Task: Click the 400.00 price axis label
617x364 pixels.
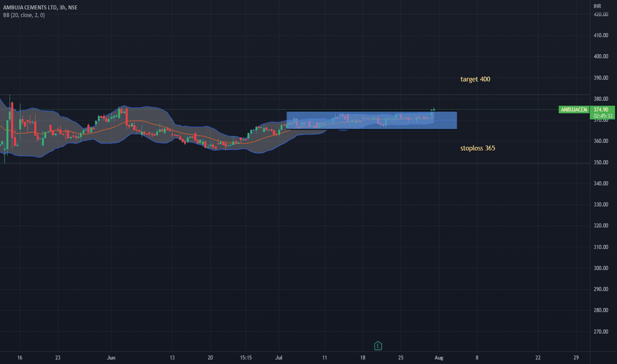Action: click(601, 56)
